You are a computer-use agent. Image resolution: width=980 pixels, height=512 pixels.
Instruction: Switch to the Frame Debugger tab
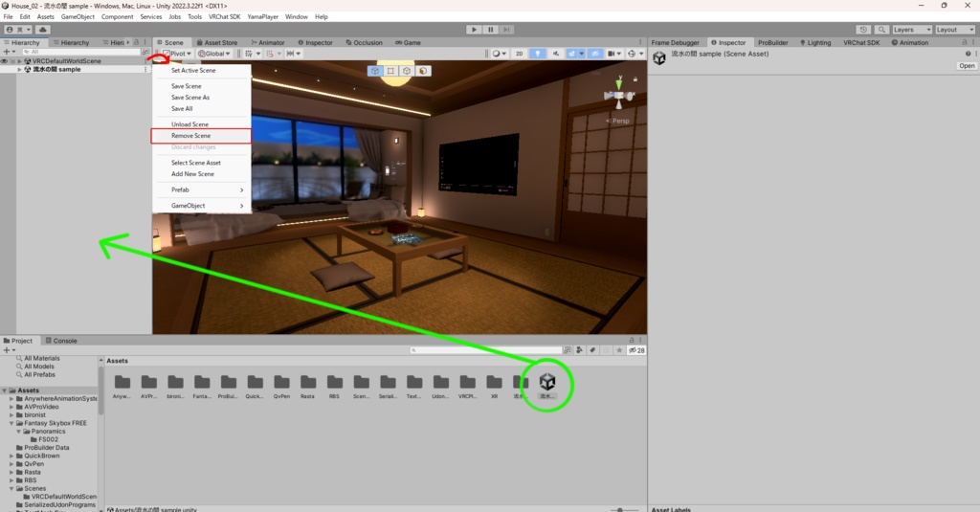coord(675,42)
